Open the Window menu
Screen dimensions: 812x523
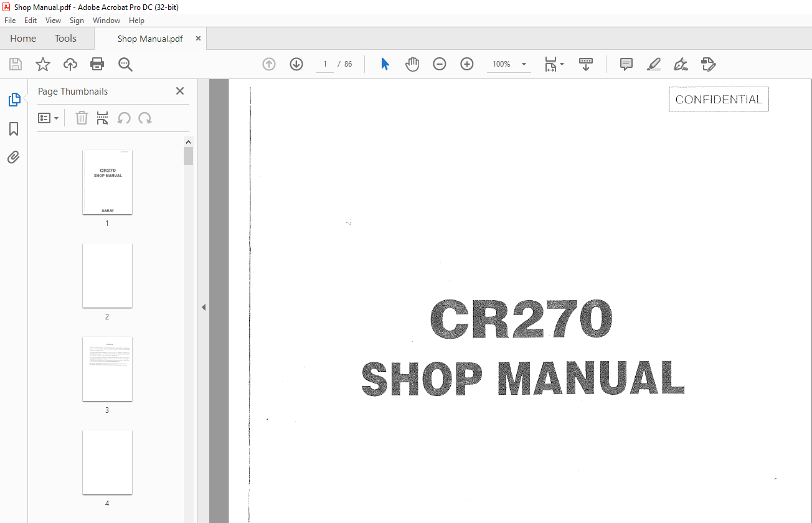106,21
